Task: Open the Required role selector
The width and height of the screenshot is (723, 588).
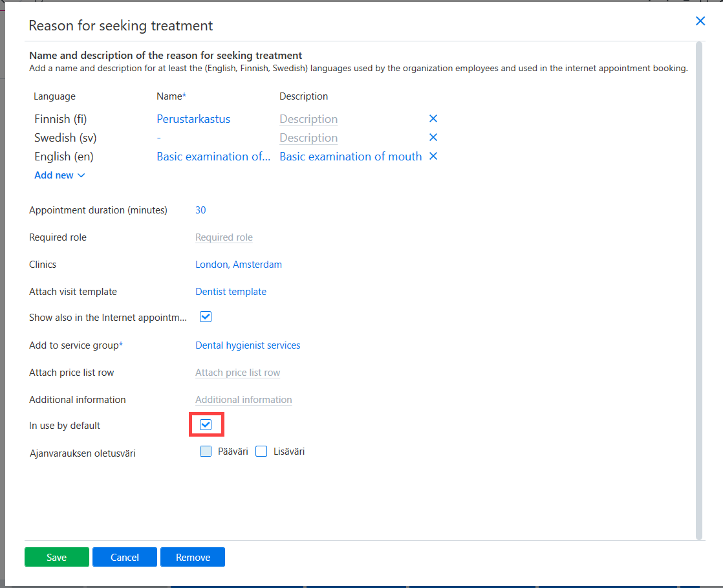Action: 224,237
